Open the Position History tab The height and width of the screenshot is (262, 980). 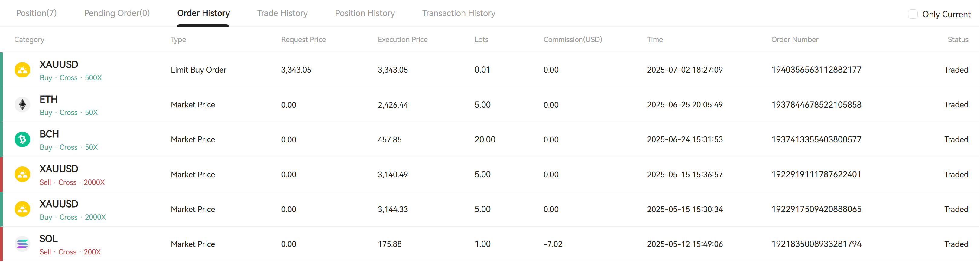coord(365,13)
